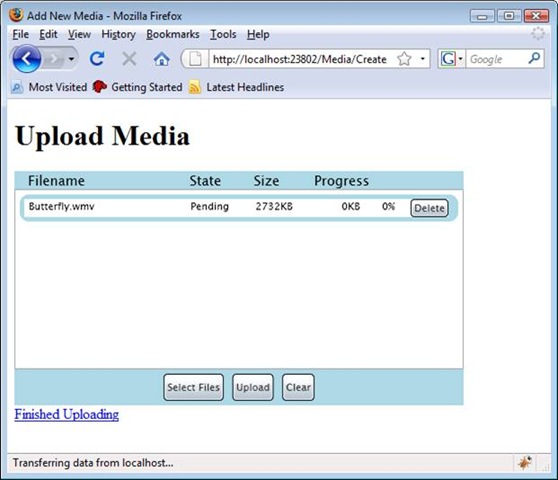Click the Select Files button

coord(194,387)
